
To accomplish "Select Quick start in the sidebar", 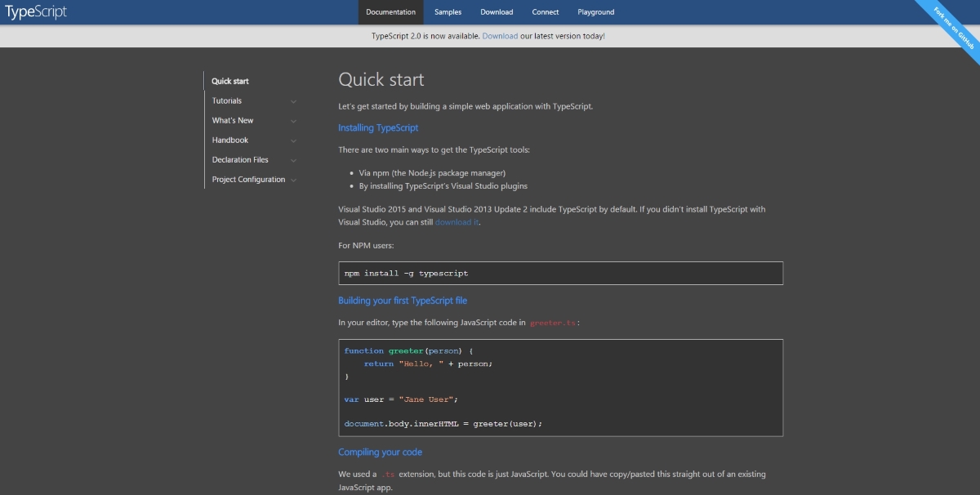I will pyautogui.click(x=229, y=81).
